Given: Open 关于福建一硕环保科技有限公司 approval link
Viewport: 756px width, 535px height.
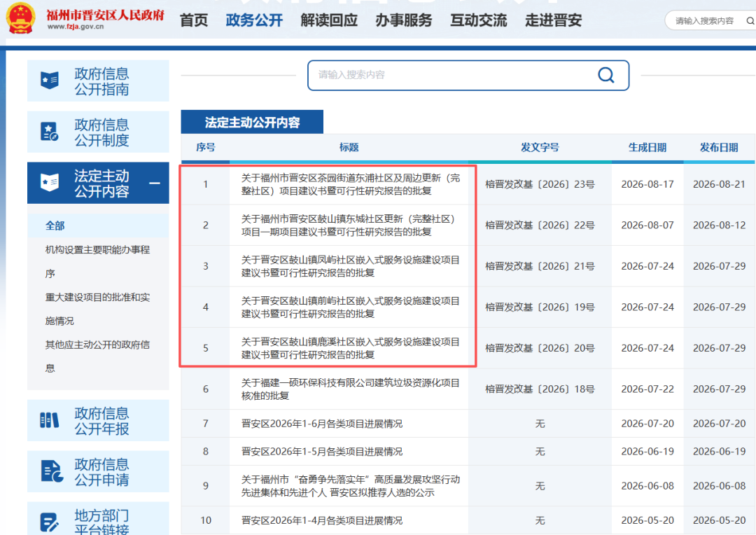Looking at the screenshot, I should click(x=351, y=389).
